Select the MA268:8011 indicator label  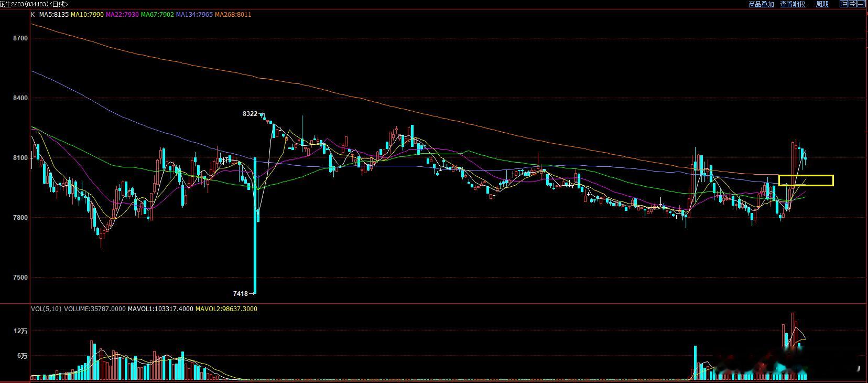233,14
